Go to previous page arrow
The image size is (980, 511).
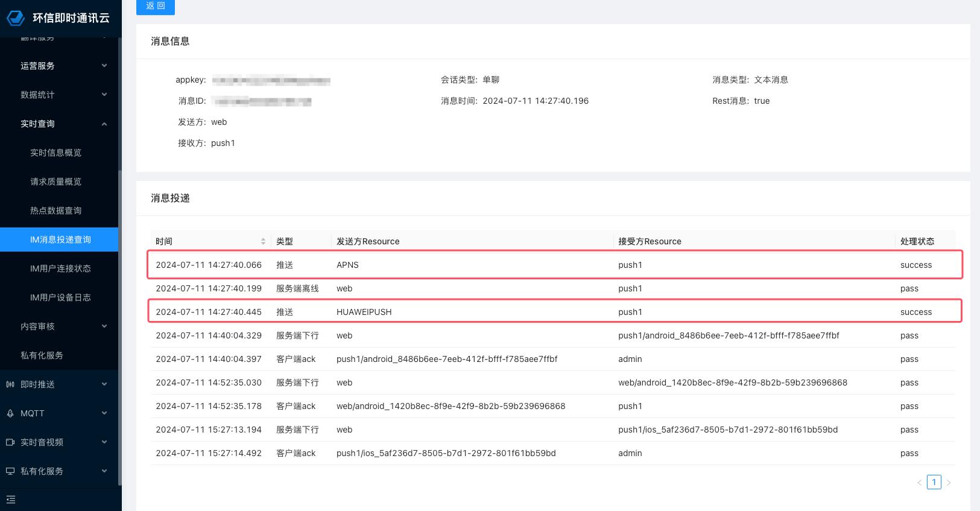(x=919, y=483)
